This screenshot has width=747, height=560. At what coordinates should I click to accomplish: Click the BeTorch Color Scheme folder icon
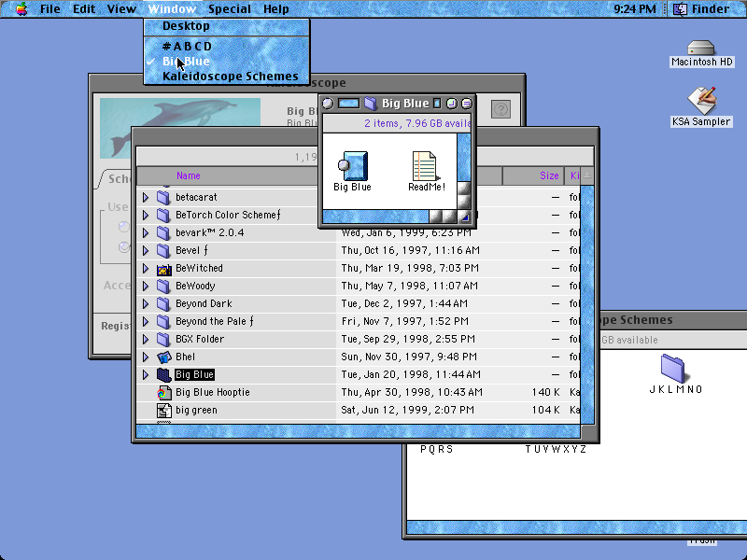pos(163,215)
